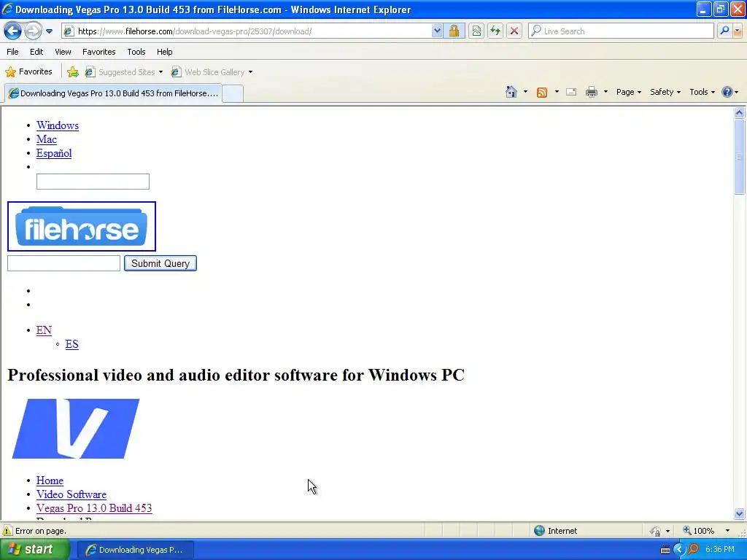Click the orange search tray icon
Image resolution: width=747 pixels, height=560 pixels.
tap(693, 550)
